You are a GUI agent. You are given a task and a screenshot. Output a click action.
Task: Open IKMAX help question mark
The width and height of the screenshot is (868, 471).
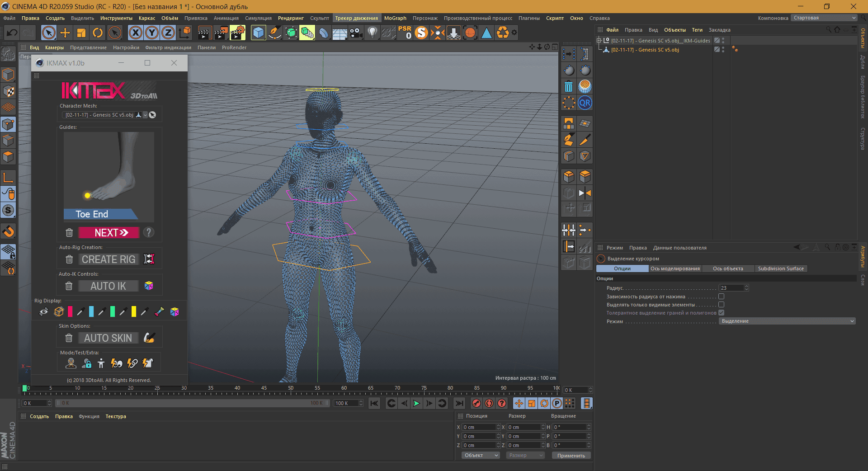tap(148, 232)
